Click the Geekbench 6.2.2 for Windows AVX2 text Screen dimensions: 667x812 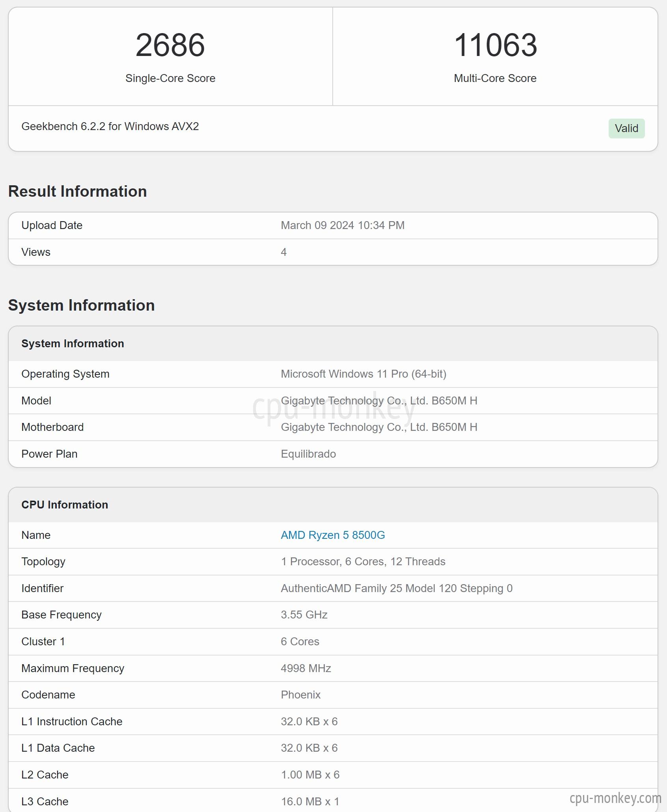(x=110, y=127)
